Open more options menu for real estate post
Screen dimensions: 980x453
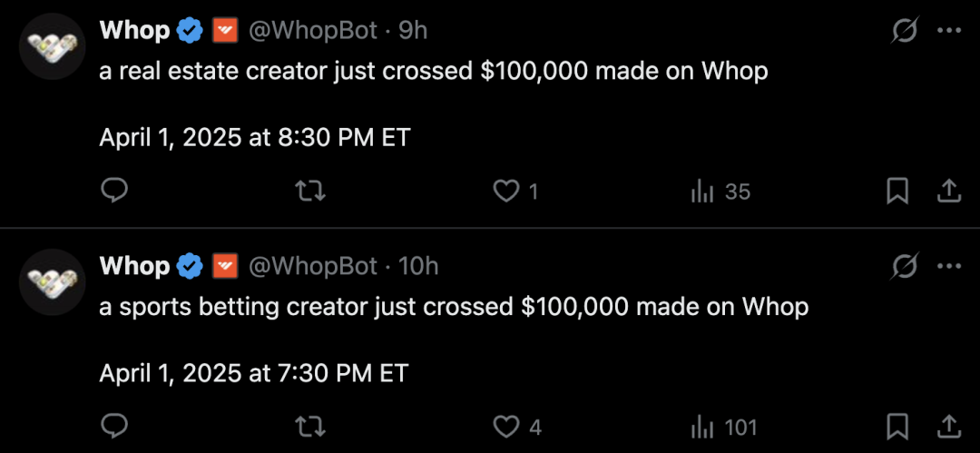click(949, 31)
